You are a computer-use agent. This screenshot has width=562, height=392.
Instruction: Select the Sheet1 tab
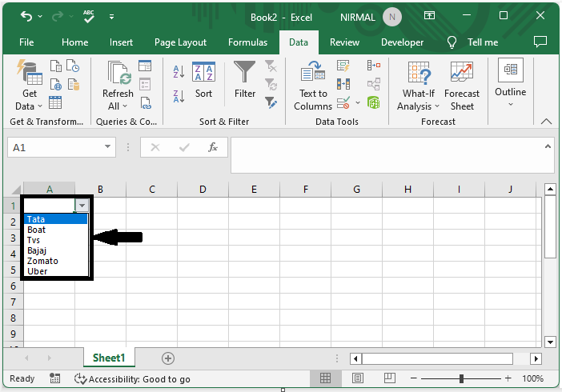pos(109,358)
